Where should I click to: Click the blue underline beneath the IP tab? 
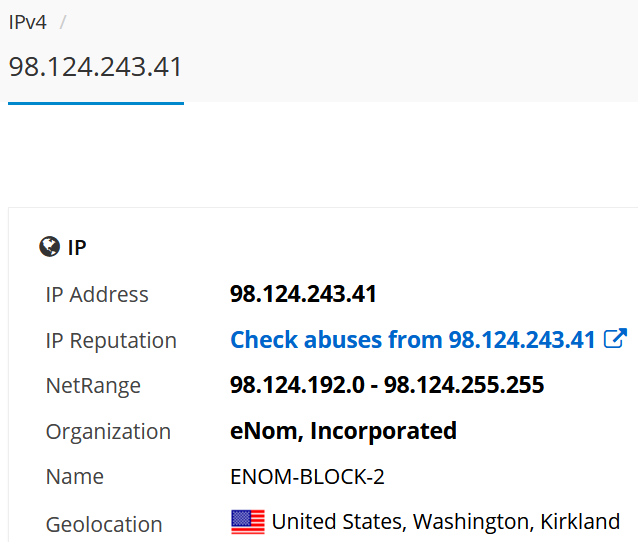click(96, 102)
